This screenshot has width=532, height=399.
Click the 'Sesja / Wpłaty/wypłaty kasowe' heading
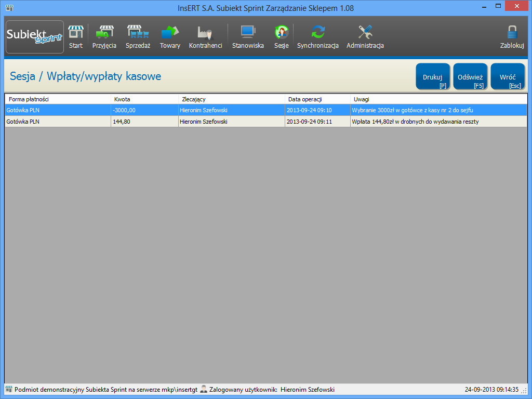pos(86,76)
